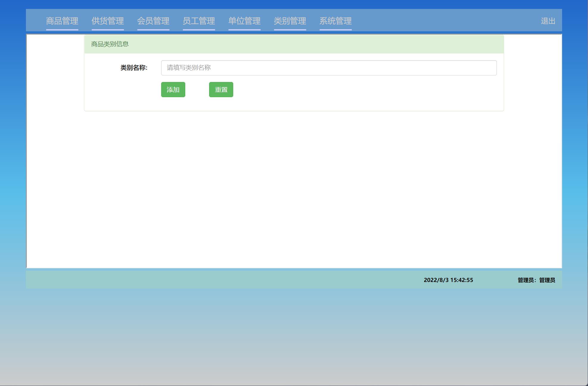Click the white content area background
This screenshot has width=588, height=386.
pos(294,185)
